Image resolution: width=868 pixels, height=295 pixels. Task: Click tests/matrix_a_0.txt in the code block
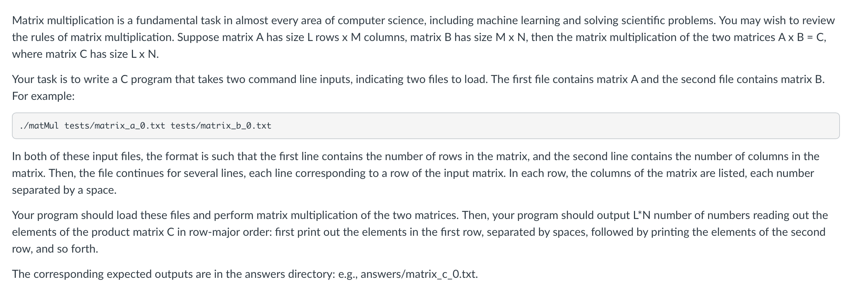click(115, 126)
